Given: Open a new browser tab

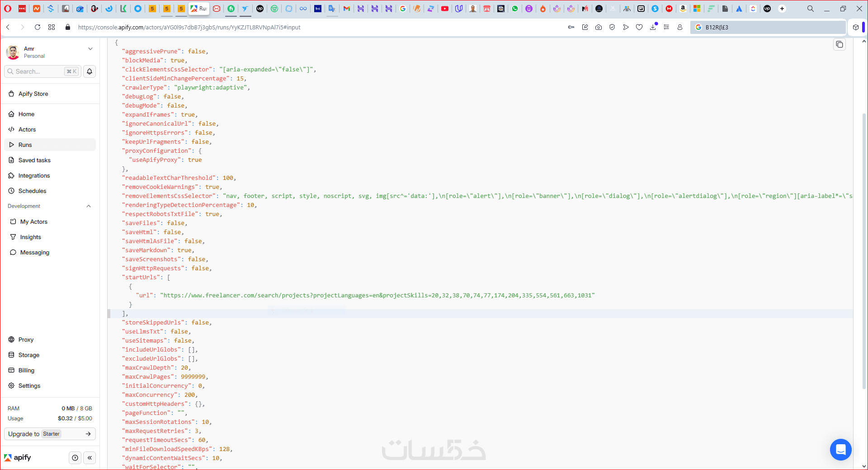Looking at the screenshot, I should [x=782, y=9].
